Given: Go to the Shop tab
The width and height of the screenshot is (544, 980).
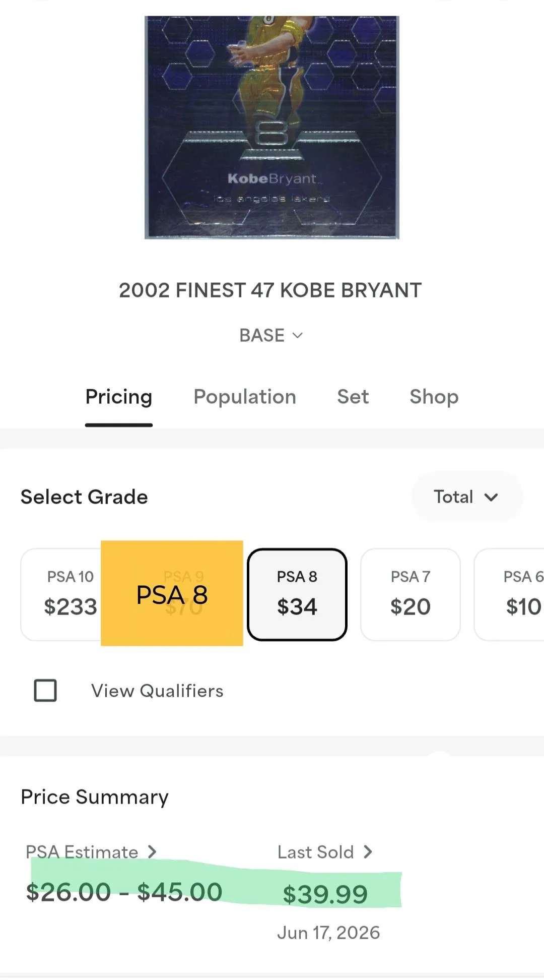Looking at the screenshot, I should coord(434,397).
